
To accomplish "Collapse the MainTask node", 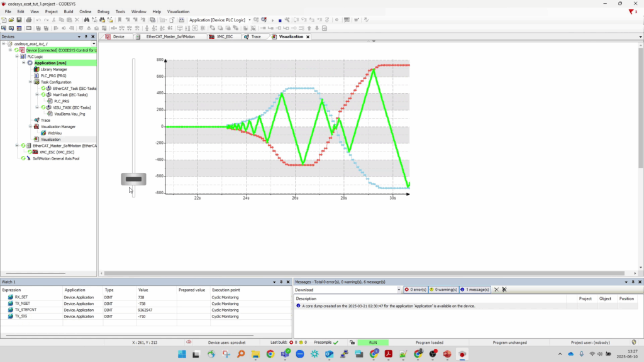I will 37,95.
